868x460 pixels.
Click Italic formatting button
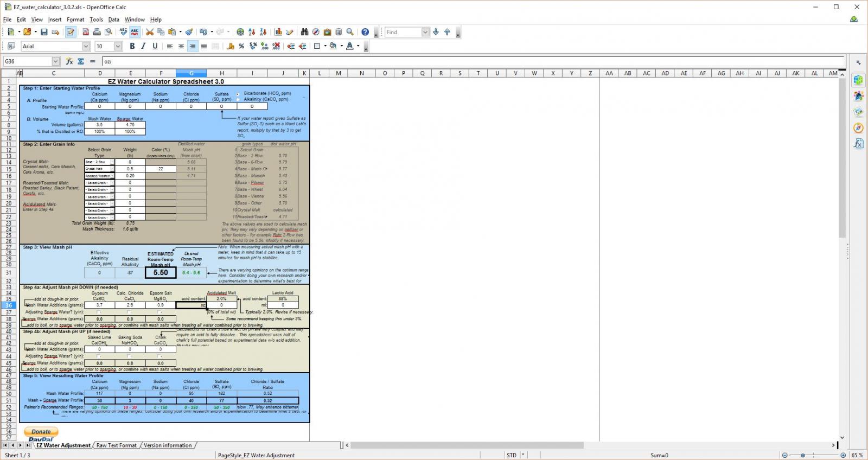point(143,47)
